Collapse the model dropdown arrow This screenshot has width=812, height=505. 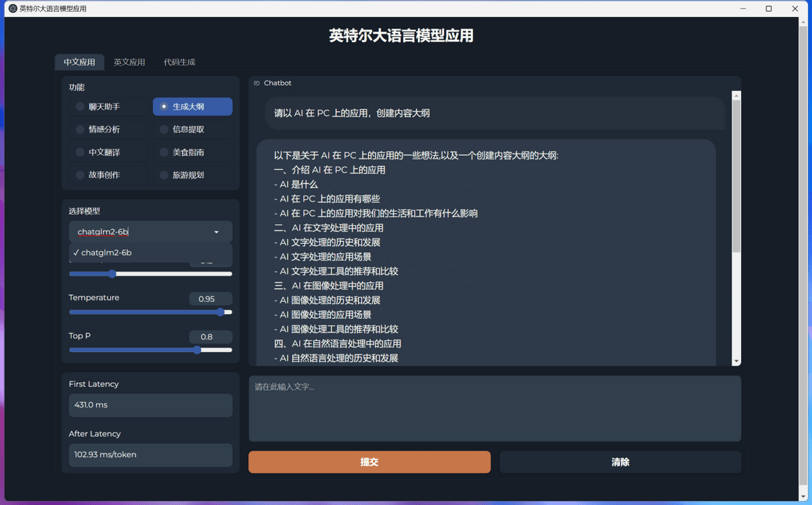[x=216, y=232]
